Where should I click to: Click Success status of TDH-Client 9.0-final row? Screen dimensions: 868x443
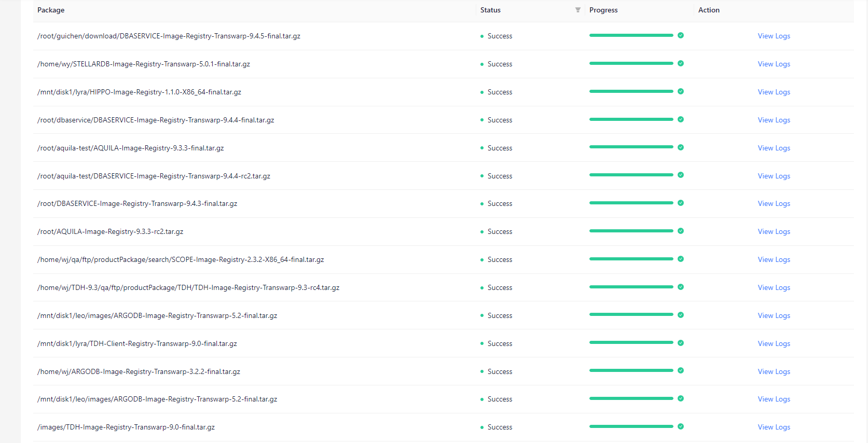[497, 343]
